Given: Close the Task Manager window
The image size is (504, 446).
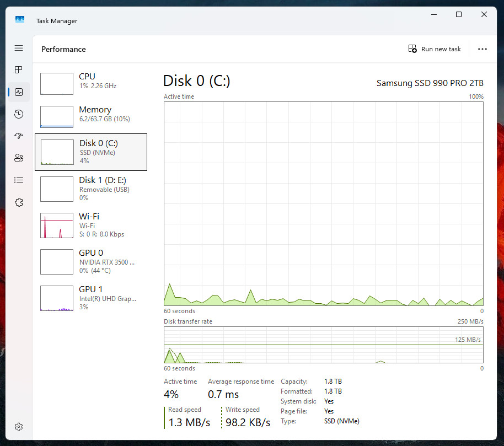Looking at the screenshot, I should pos(484,14).
